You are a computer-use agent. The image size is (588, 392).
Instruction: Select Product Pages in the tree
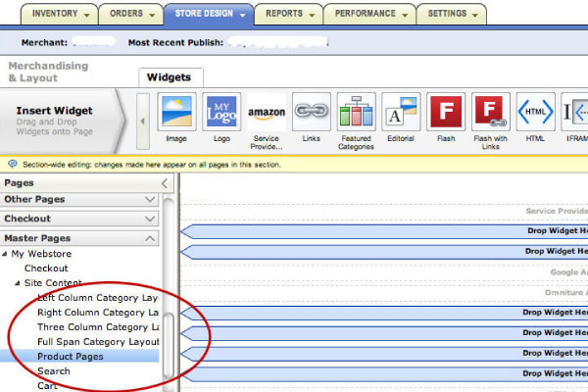(x=70, y=357)
